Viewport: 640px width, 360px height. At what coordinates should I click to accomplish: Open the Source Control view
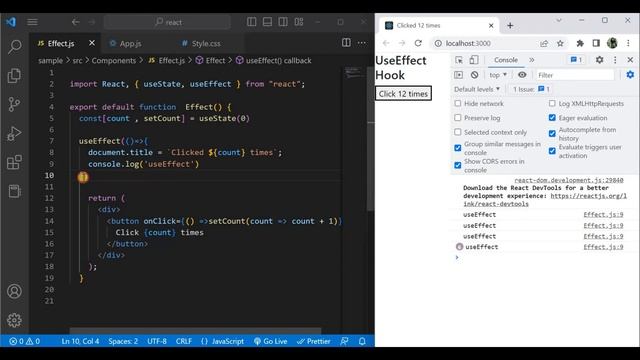[x=14, y=104]
